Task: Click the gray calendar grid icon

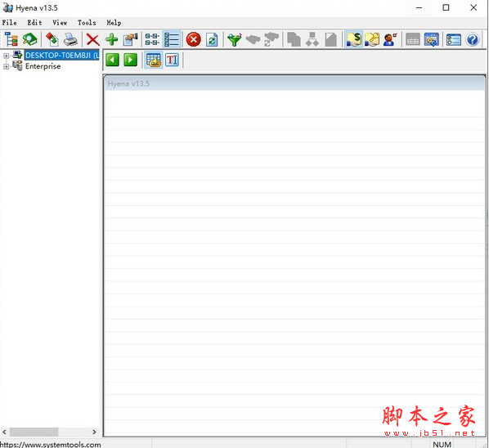Action: click(413, 40)
